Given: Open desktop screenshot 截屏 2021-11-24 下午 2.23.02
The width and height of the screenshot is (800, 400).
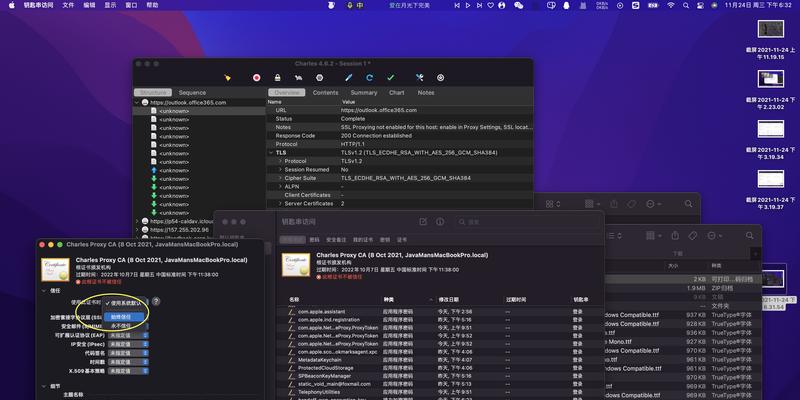Looking at the screenshot, I should coord(770,89).
